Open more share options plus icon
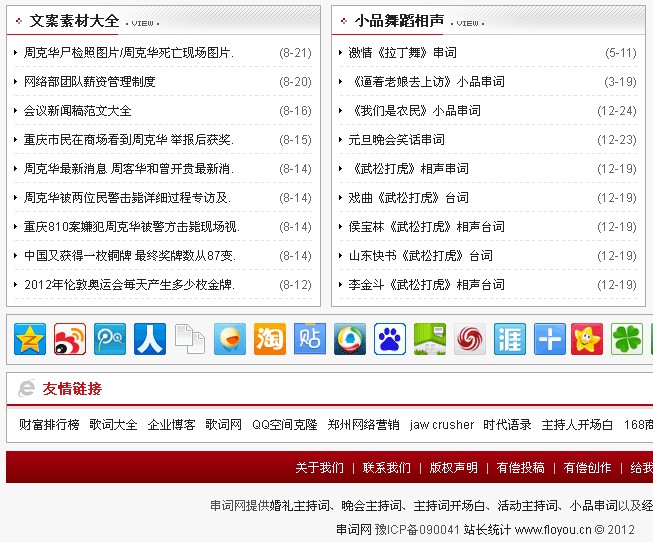This screenshot has height=542, width=653. (550, 339)
